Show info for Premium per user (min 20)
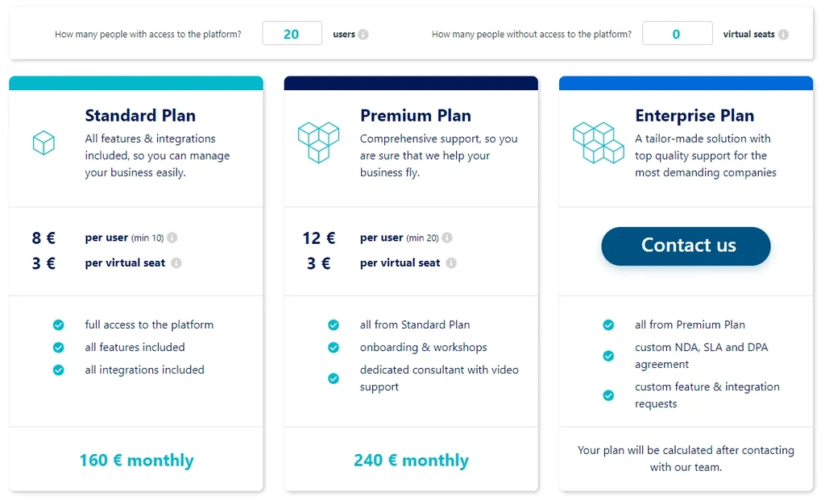The width and height of the screenshot is (825, 504). [447, 238]
